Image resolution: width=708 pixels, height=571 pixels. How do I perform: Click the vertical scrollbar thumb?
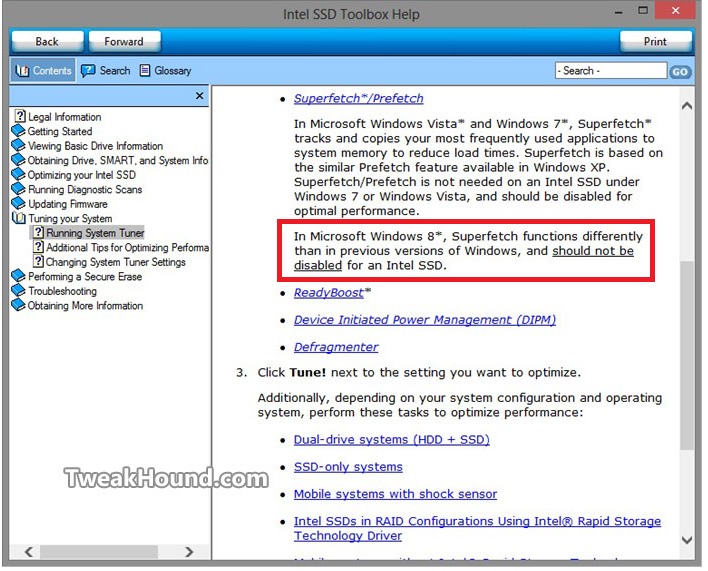pyautogui.click(x=687, y=355)
